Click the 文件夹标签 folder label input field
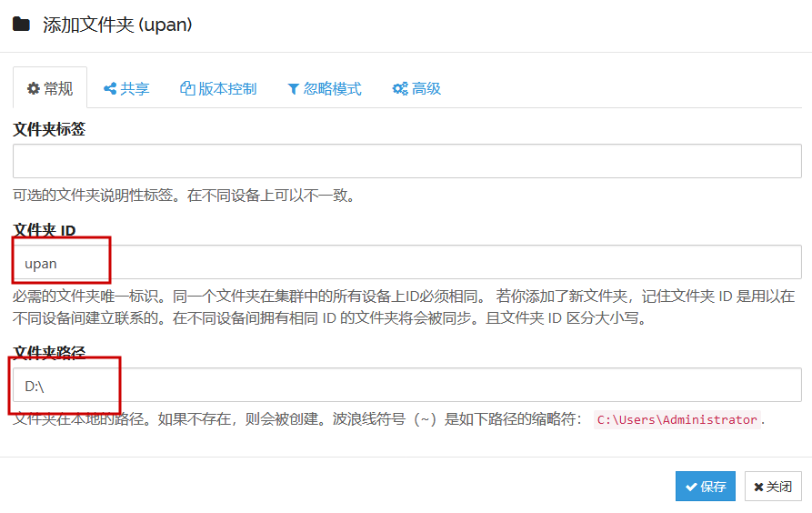812x513 pixels. pos(407,161)
